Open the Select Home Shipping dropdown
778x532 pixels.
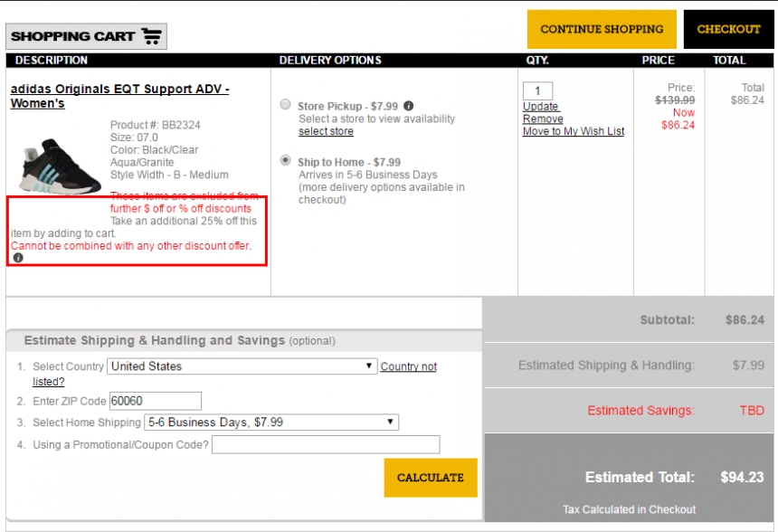pos(271,423)
